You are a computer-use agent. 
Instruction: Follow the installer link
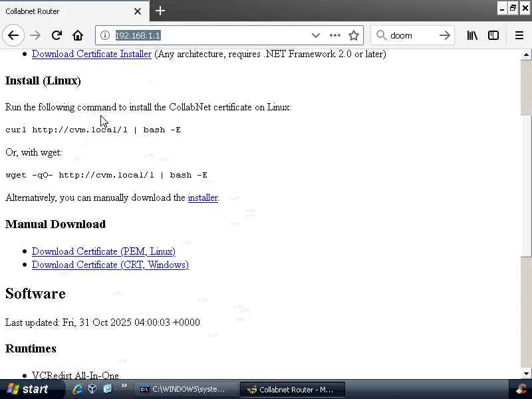[x=203, y=198]
